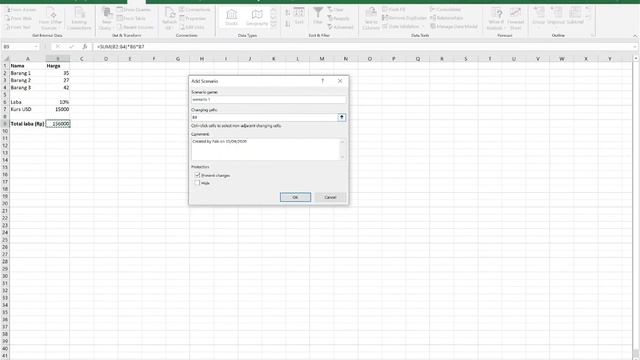This screenshot has height=360, width=640.
Task: Click Recent Sources in ribbon
Action: point(135,27)
